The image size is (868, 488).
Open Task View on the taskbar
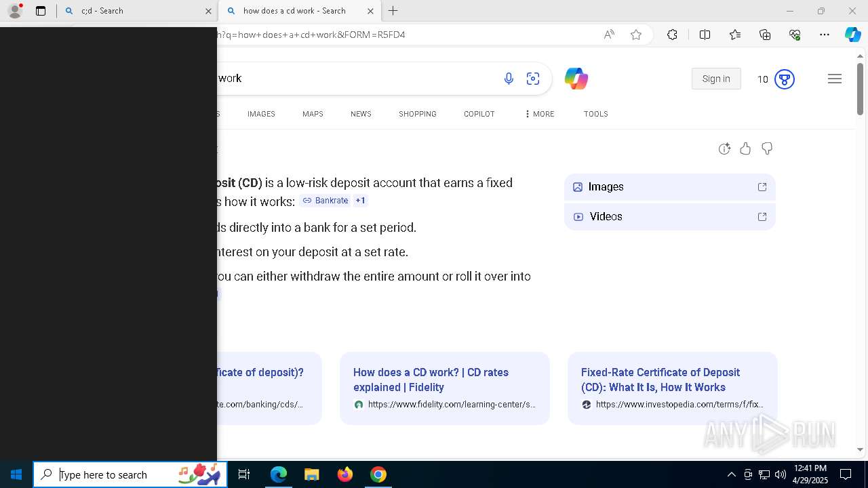(x=244, y=474)
